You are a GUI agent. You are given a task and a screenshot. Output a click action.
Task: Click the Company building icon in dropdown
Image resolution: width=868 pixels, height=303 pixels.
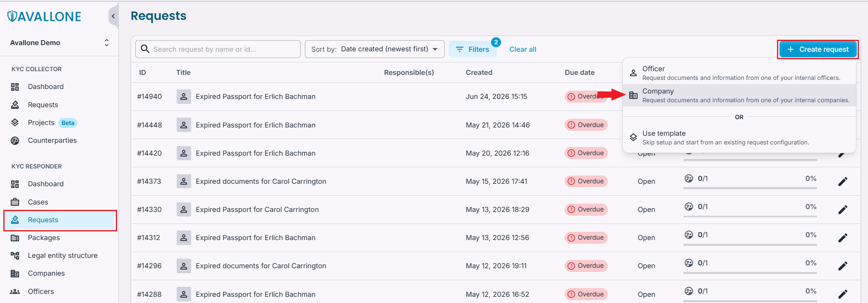pos(633,95)
